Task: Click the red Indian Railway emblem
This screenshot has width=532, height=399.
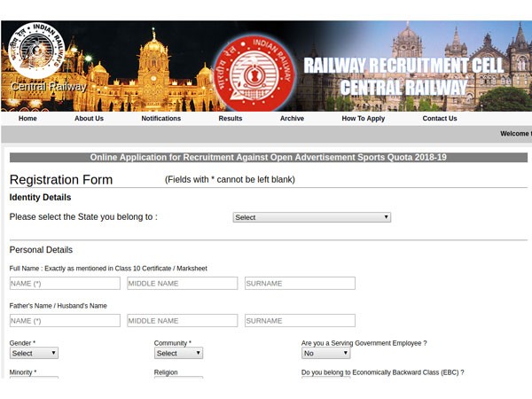Action: pos(254,73)
